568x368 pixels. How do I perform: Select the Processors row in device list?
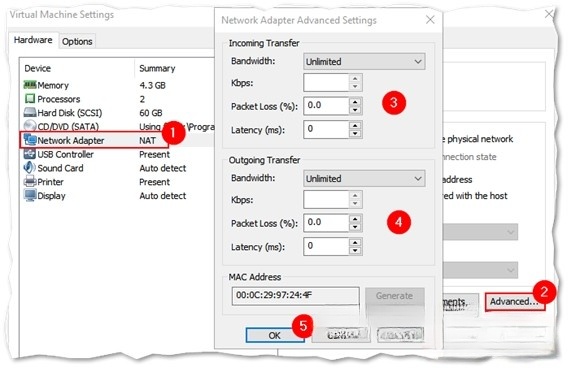pos(117,99)
